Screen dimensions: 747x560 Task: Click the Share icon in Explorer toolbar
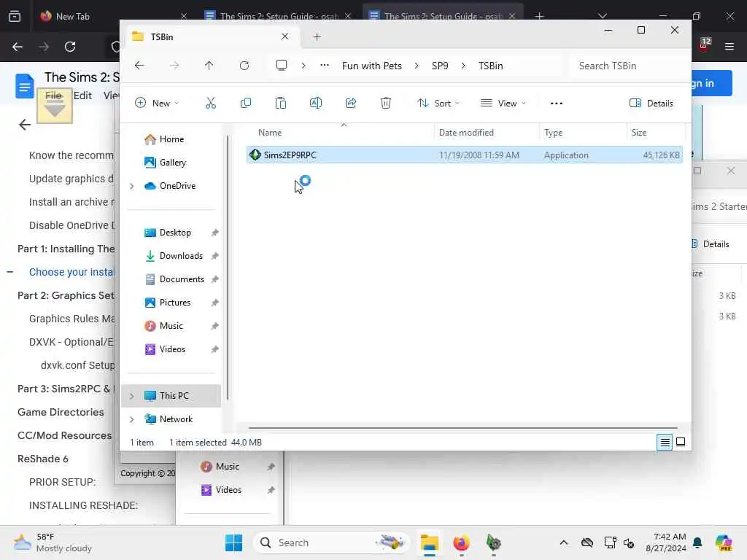click(351, 103)
